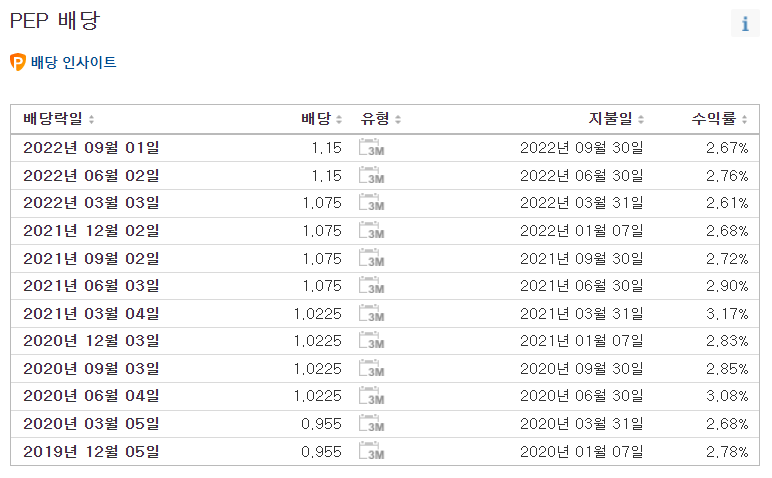Click dividend 1.15 in 2022년 09월 01일 row

(x=326, y=148)
